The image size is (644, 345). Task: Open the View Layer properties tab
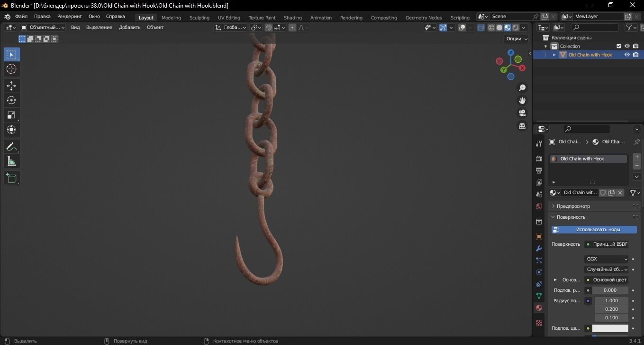539,182
